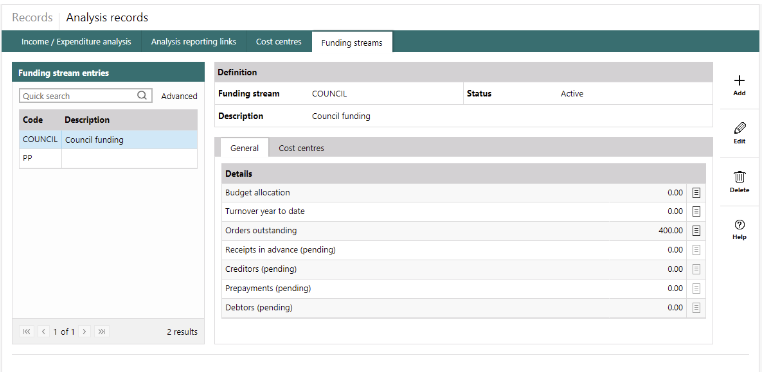
Task: Click the Council funding description cell
Action: [x=129, y=140]
